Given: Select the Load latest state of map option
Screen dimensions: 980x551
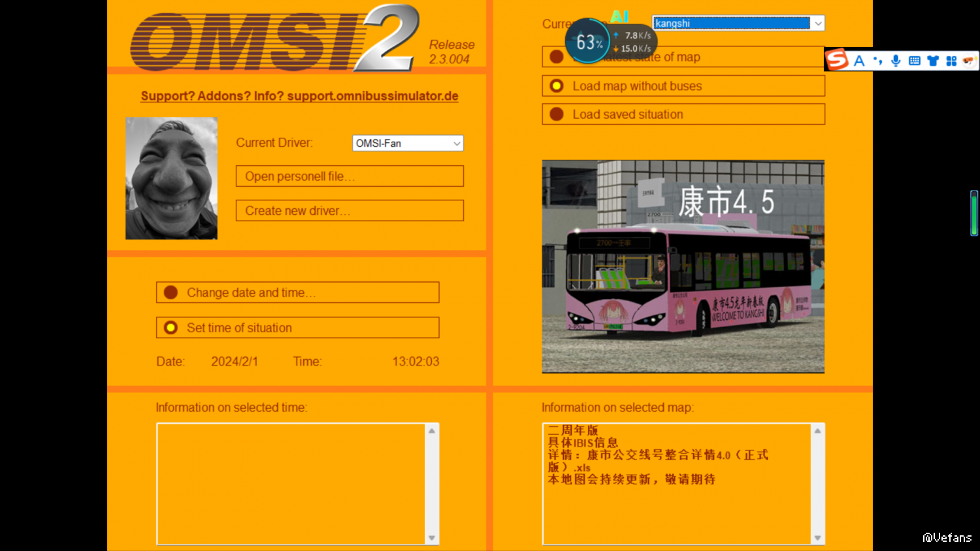Looking at the screenshot, I should tap(683, 57).
